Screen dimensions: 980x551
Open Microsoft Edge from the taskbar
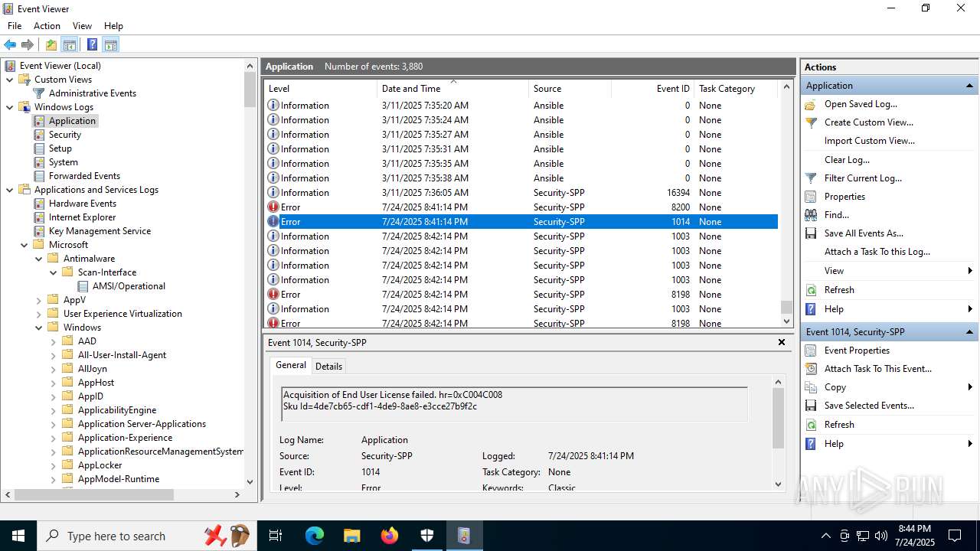click(x=315, y=536)
